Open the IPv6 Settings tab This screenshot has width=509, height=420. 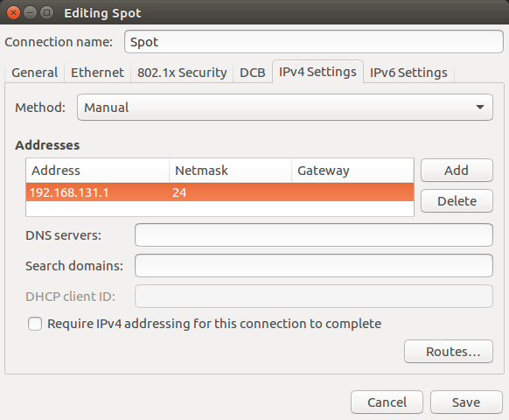click(408, 72)
